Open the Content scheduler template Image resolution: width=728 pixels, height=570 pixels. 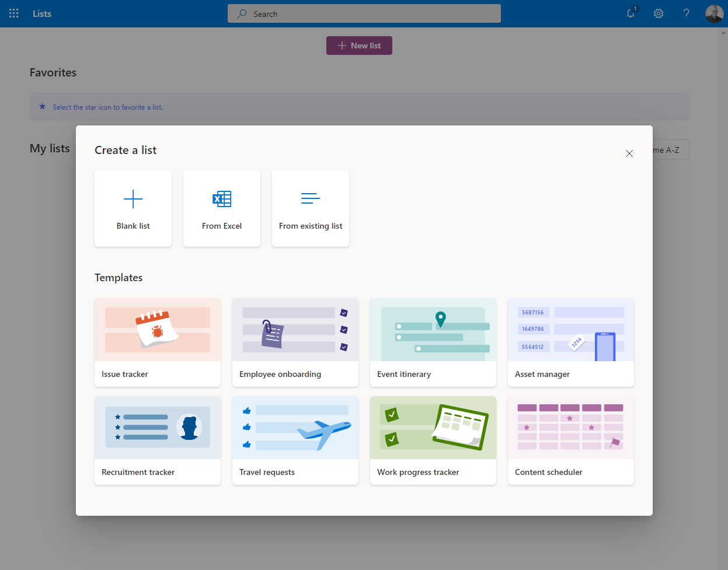click(x=570, y=440)
